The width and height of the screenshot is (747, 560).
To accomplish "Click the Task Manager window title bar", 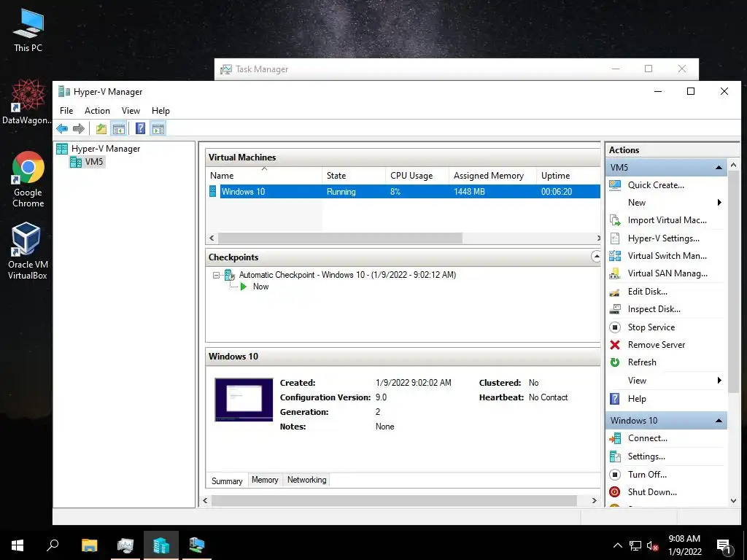I will [x=414, y=69].
